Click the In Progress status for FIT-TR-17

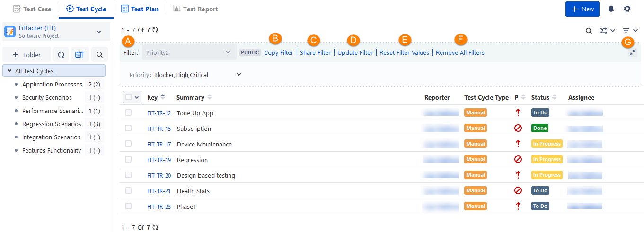(x=547, y=144)
